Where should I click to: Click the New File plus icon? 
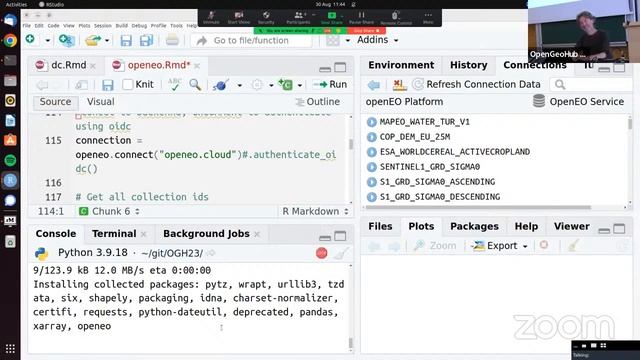pyautogui.click(x=30, y=40)
